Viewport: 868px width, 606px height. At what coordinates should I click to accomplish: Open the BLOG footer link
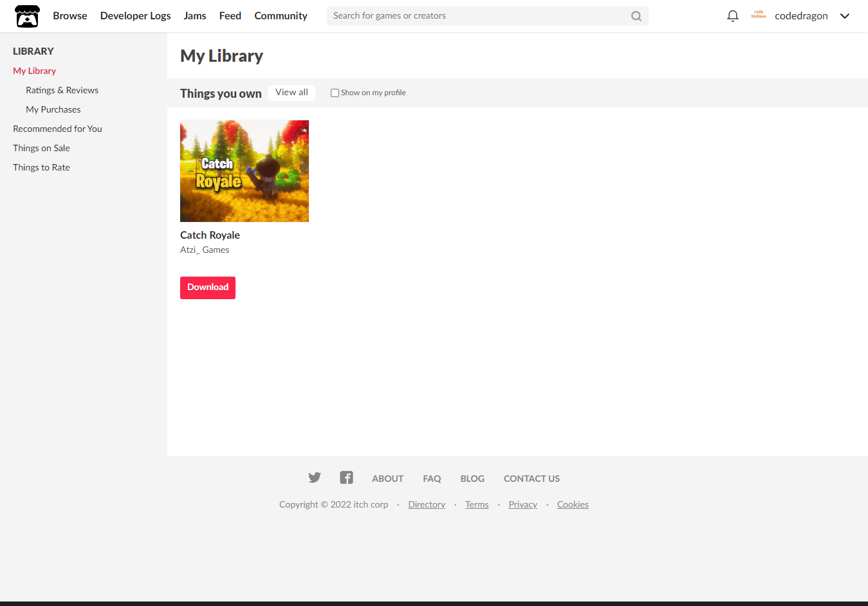point(472,479)
